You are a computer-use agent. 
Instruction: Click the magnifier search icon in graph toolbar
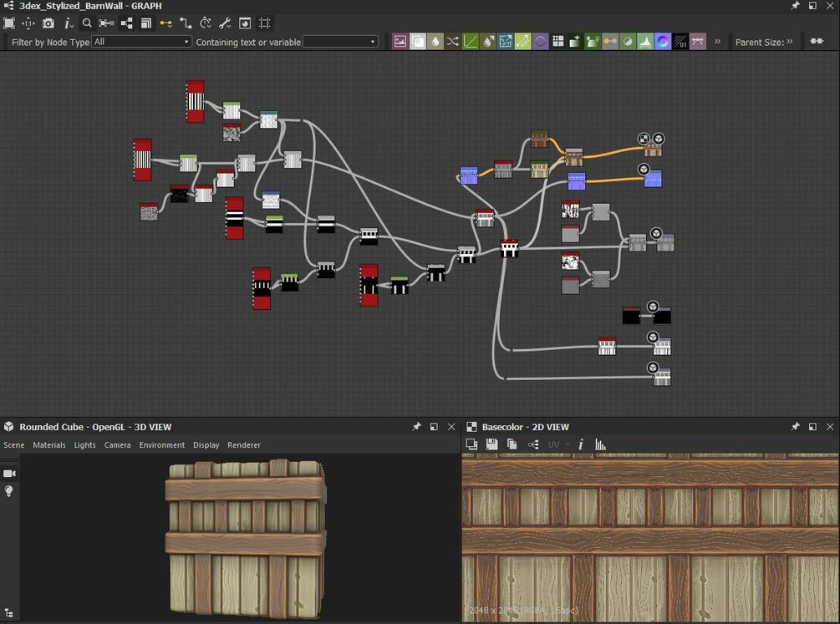point(87,23)
